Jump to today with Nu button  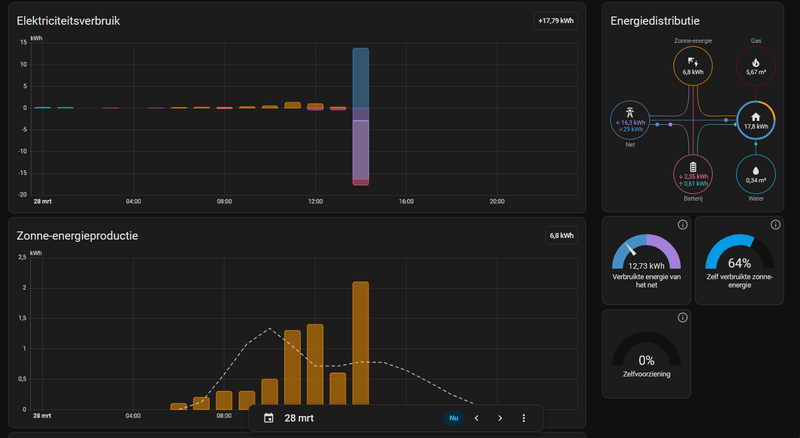point(454,418)
